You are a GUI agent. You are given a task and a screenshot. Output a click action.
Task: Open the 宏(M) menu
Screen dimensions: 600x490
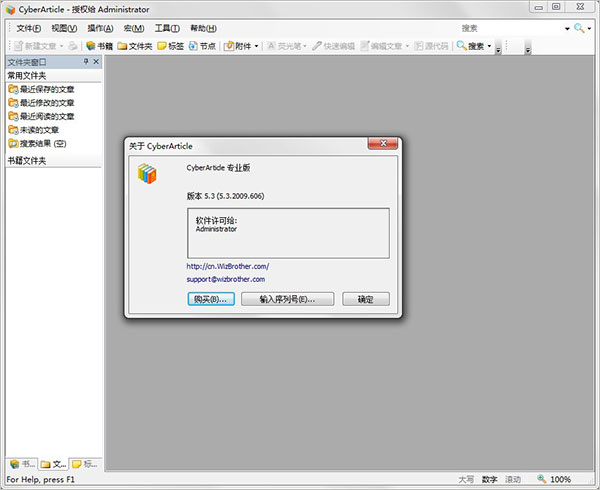[134, 28]
